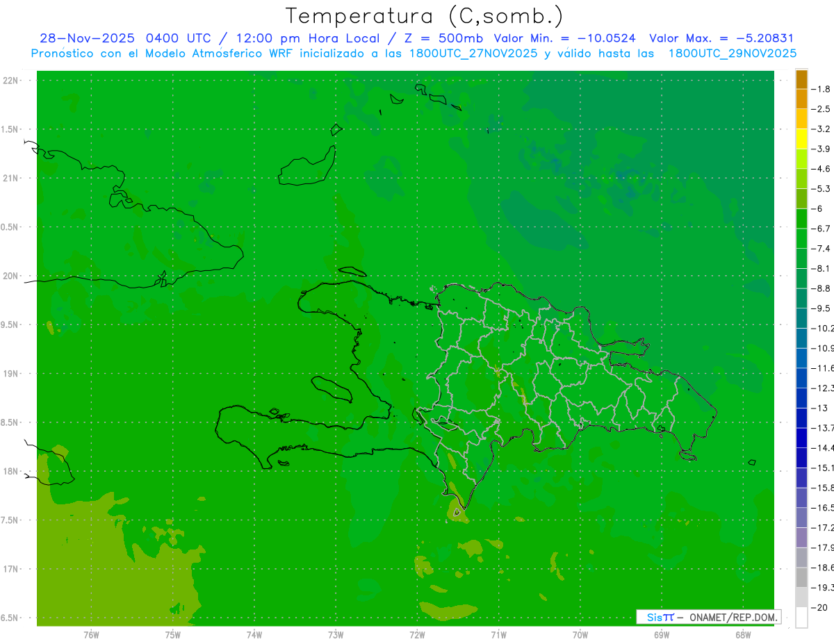Click the 74W longitude axis label

[254, 635]
